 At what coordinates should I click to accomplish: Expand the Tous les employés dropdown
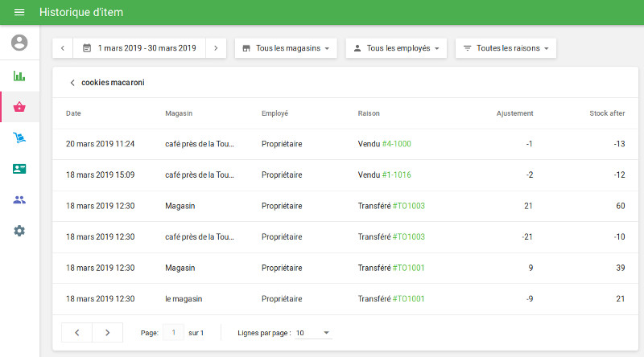(x=396, y=48)
